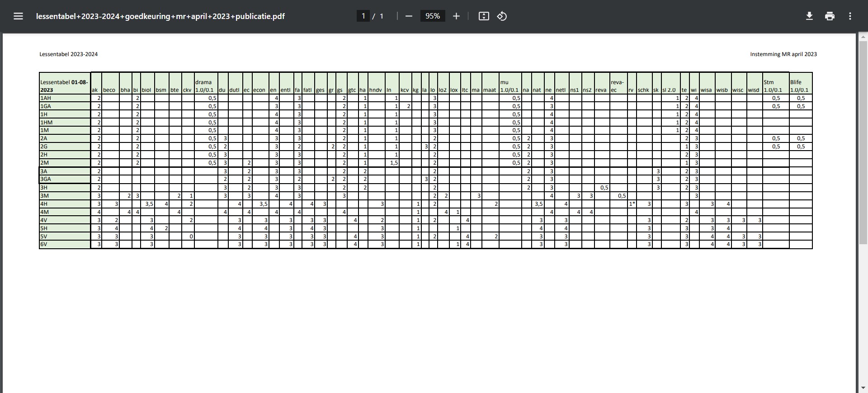Select the '1HM' row label

(65, 123)
